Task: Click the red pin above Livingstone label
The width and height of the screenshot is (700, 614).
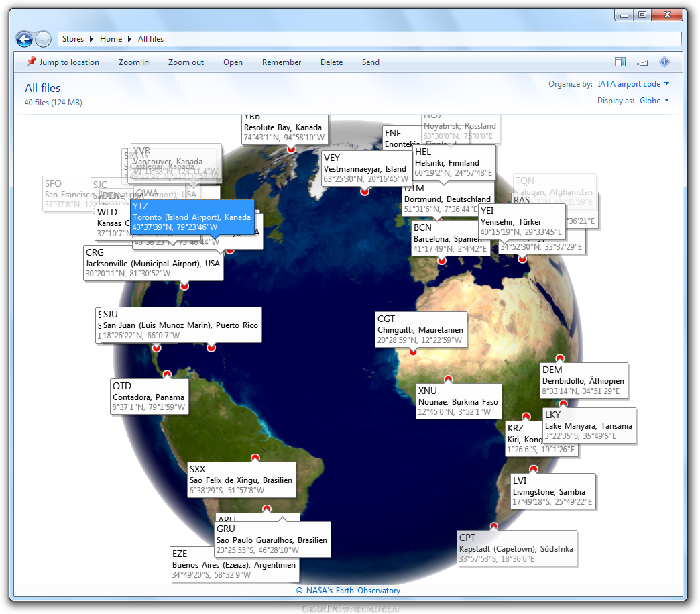Action: (534, 469)
